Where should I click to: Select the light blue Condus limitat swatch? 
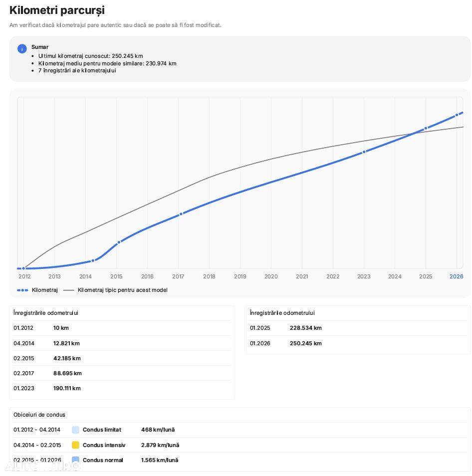point(75,430)
